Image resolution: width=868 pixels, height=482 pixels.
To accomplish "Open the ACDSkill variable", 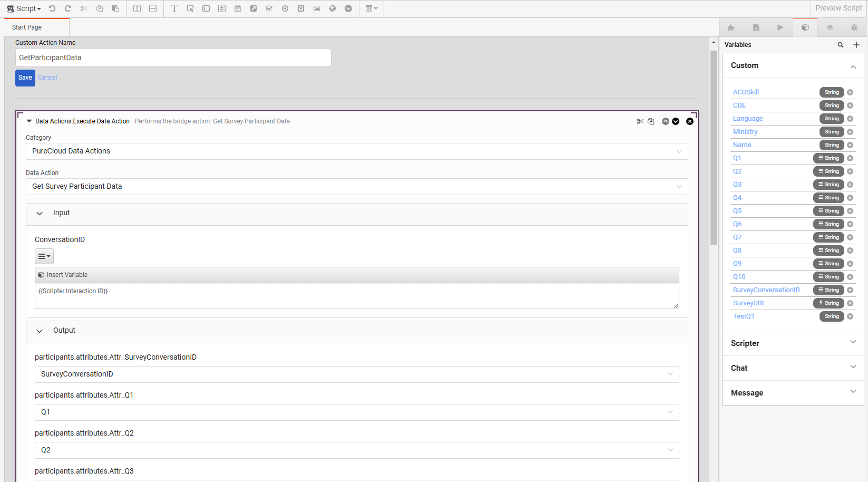I will [746, 92].
